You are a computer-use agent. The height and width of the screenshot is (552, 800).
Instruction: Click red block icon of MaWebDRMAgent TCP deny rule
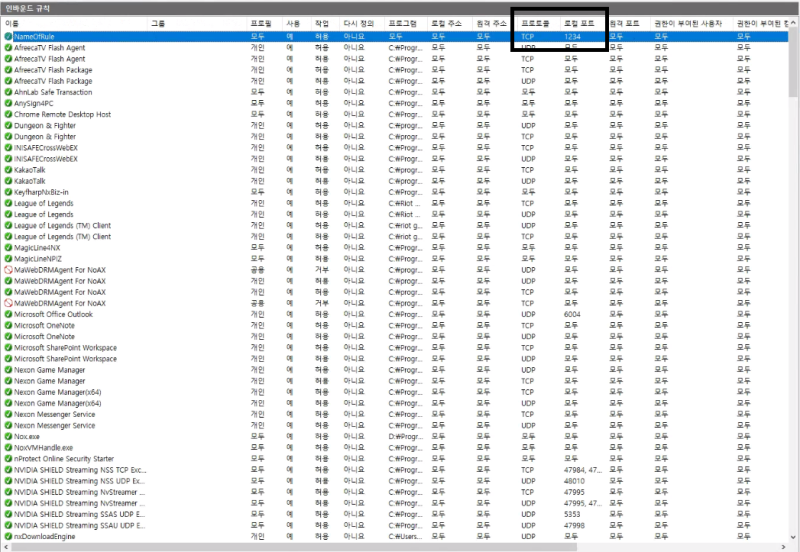[8, 303]
